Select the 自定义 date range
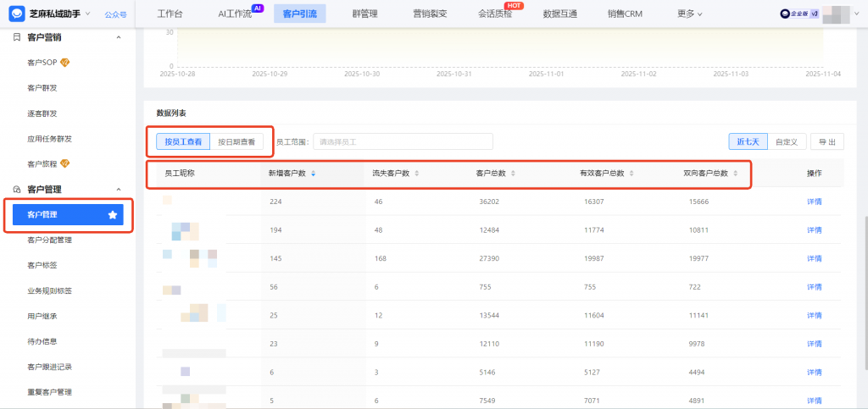Image resolution: width=868 pixels, height=409 pixels. pyautogui.click(x=787, y=141)
